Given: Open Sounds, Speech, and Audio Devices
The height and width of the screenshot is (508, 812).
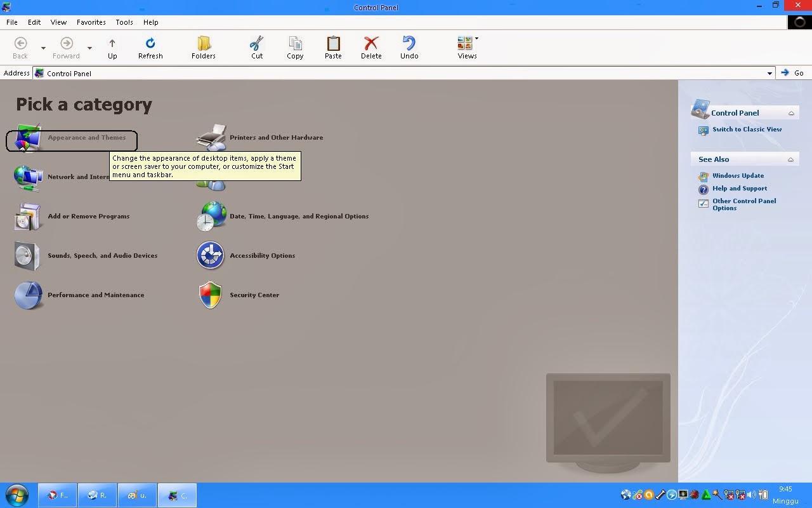Looking at the screenshot, I should pos(103,255).
